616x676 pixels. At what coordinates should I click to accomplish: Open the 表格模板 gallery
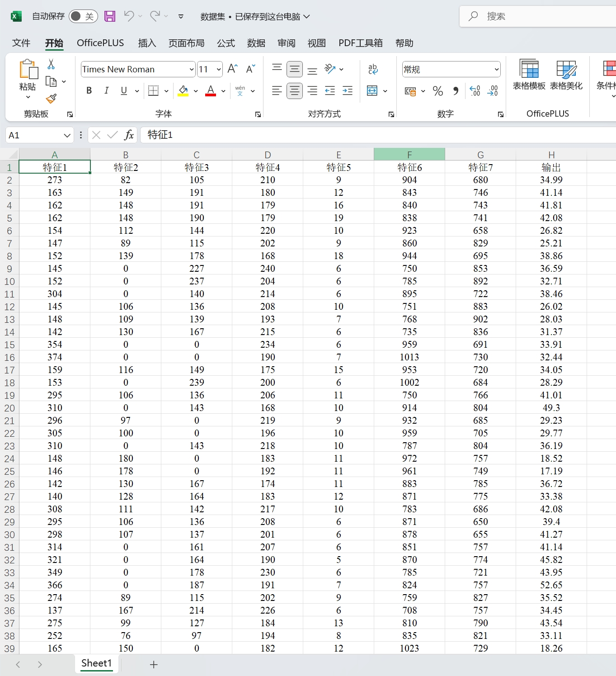tap(529, 75)
